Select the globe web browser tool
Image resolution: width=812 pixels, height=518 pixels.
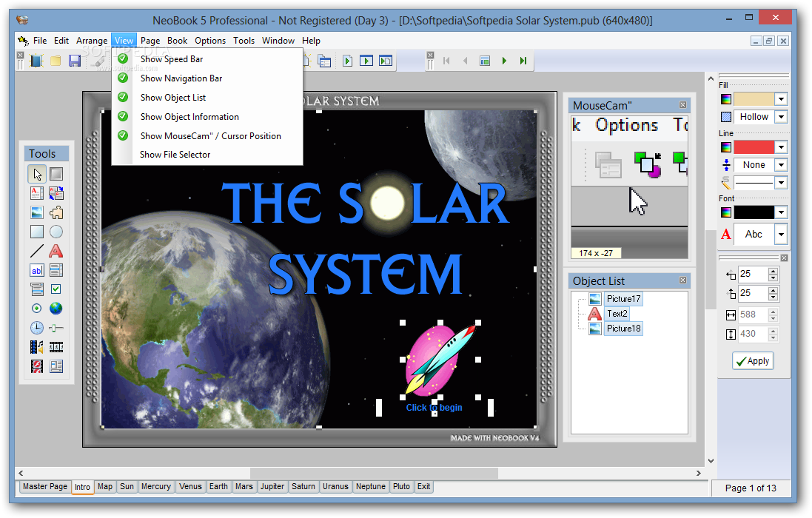[x=56, y=309]
